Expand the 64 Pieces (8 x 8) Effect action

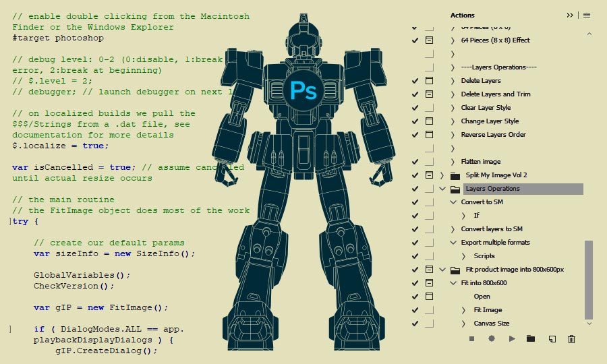(453, 40)
